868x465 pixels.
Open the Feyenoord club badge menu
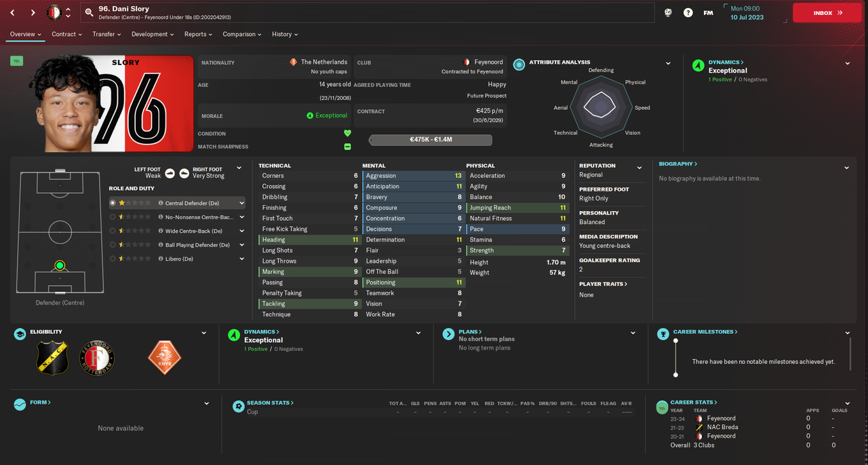[54, 12]
